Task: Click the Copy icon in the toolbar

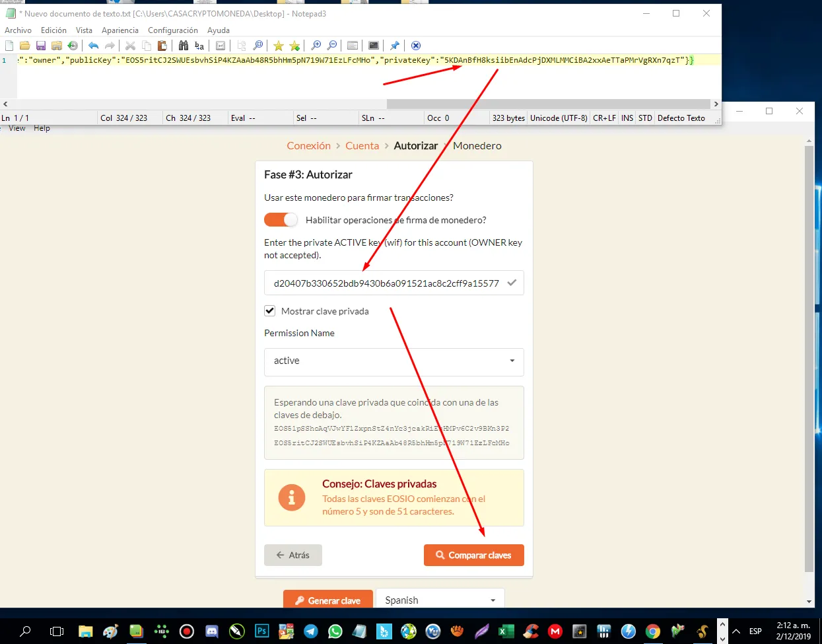Action: point(147,46)
